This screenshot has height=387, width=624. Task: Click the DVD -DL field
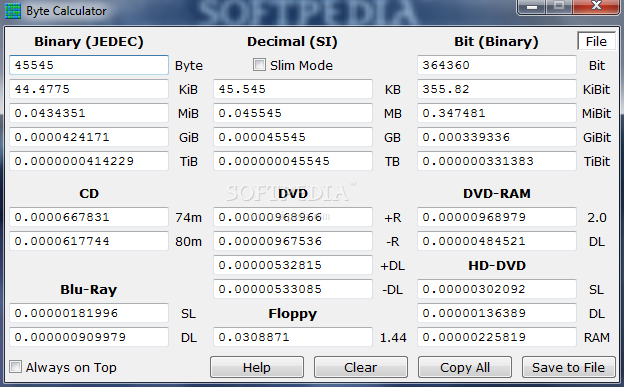click(x=293, y=289)
